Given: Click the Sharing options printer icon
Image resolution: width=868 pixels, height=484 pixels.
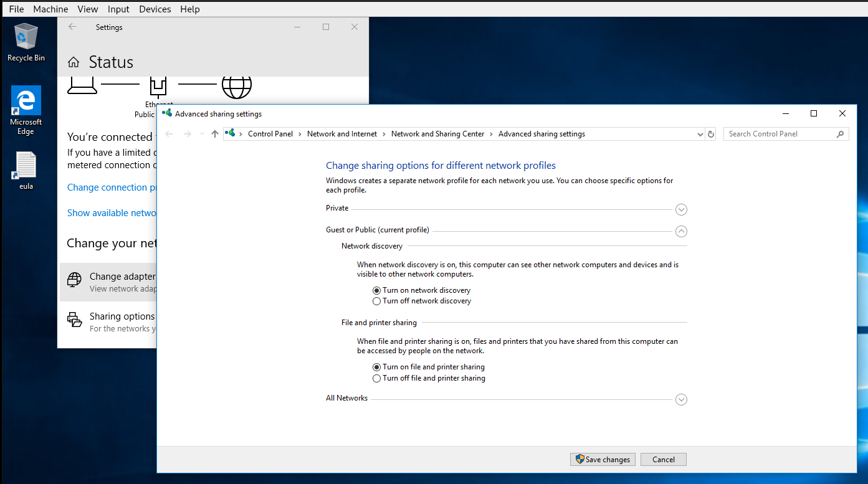Looking at the screenshot, I should (74, 320).
